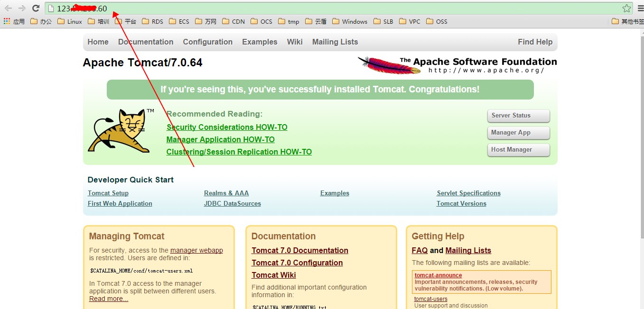Image resolution: width=644 pixels, height=309 pixels.
Task: Open the apps grid icon in bookmarks bar
Action: pos(7,21)
